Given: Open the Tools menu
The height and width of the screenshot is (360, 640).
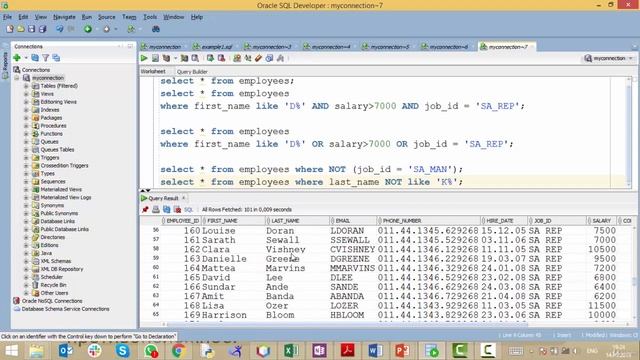Looking at the screenshot, I should tap(150, 17).
